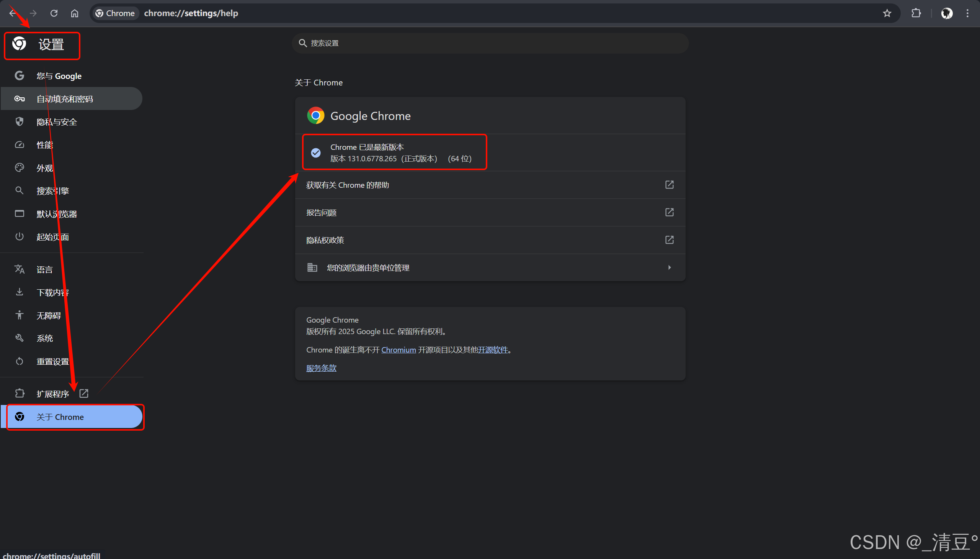Image resolution: width=980 pixels, height=559 pixels.
Task: Click the key icon for autofill
Action: pyautogui.click(x=20, y=99)
